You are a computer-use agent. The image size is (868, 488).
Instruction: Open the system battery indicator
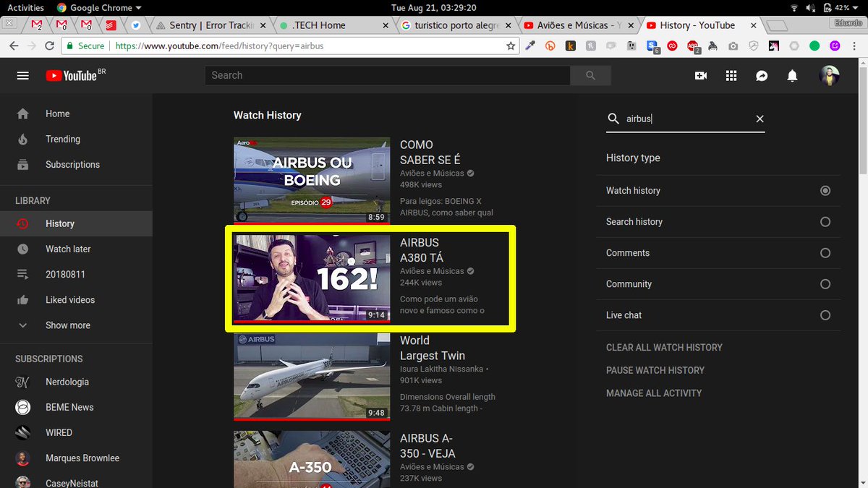840,7
